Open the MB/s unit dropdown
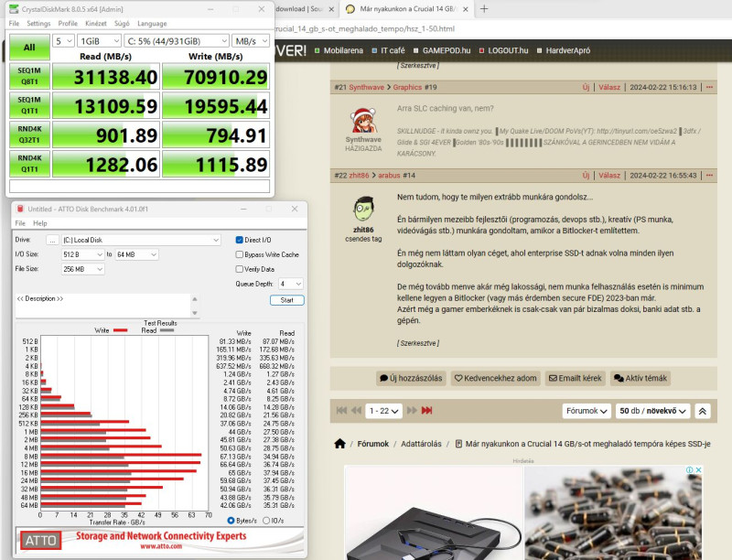 coord(251,41)
